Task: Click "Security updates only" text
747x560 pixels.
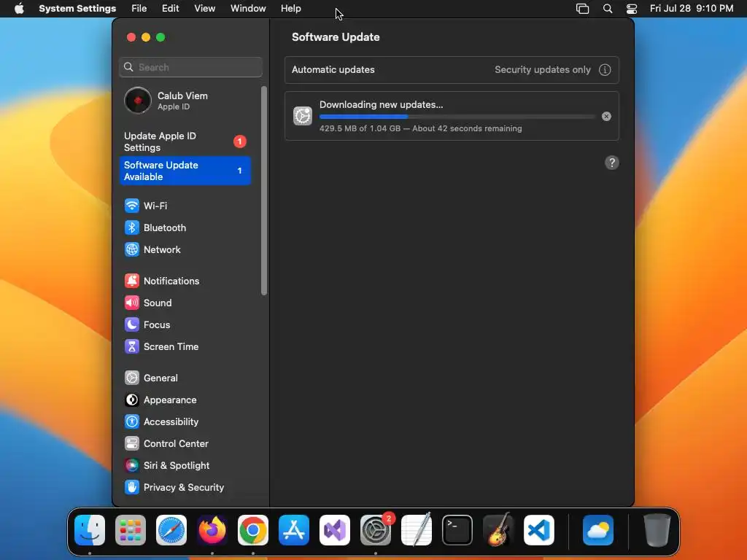Action: pyautogui.click(x=542, y=70)
